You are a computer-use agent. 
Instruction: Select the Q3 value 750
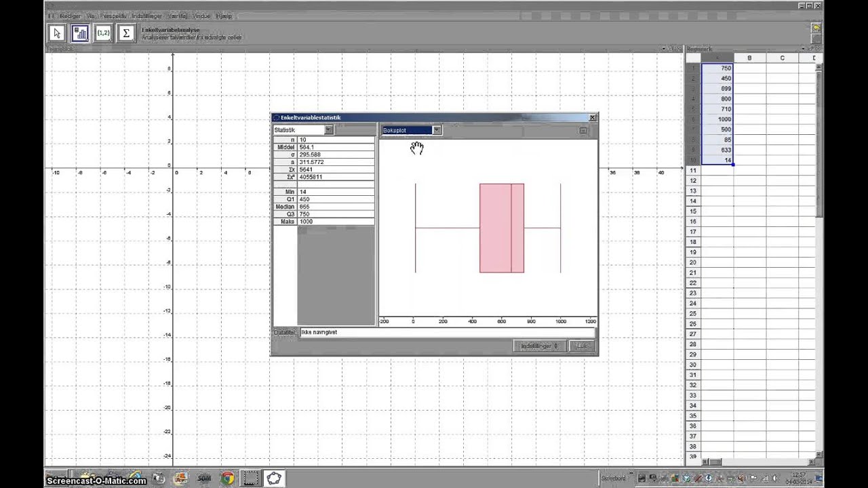point(336,214)
